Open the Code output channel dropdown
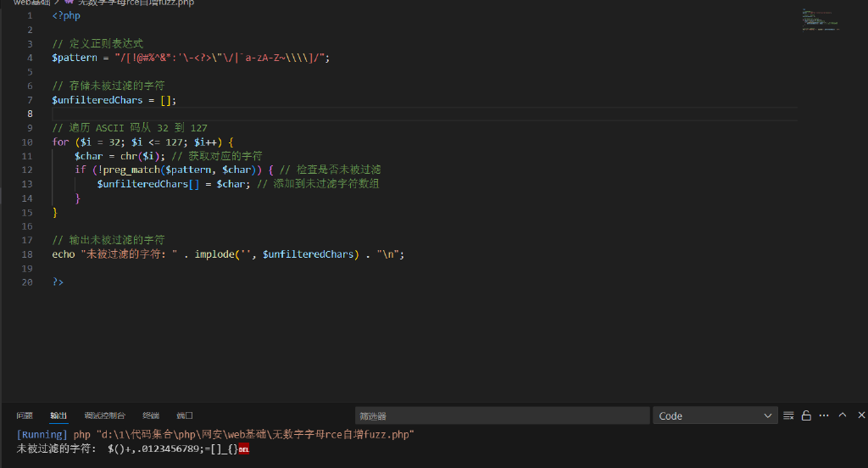868x468 pixels. (715, 415)
